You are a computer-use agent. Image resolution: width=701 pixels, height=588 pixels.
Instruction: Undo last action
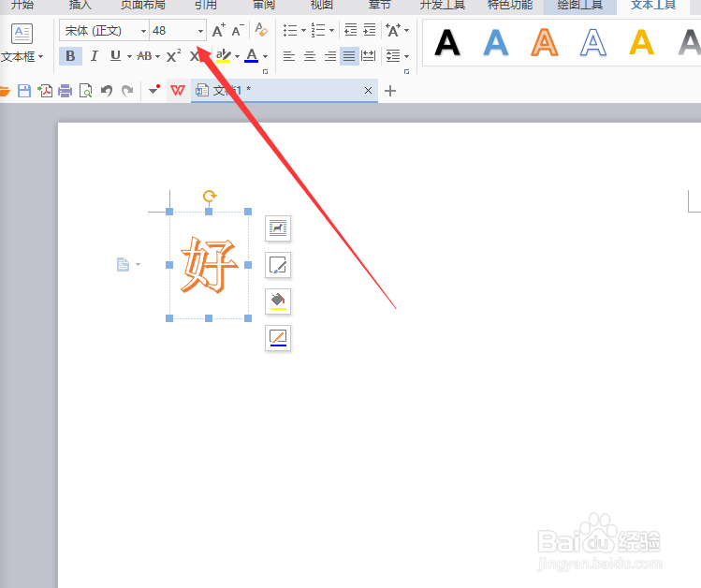107,91
